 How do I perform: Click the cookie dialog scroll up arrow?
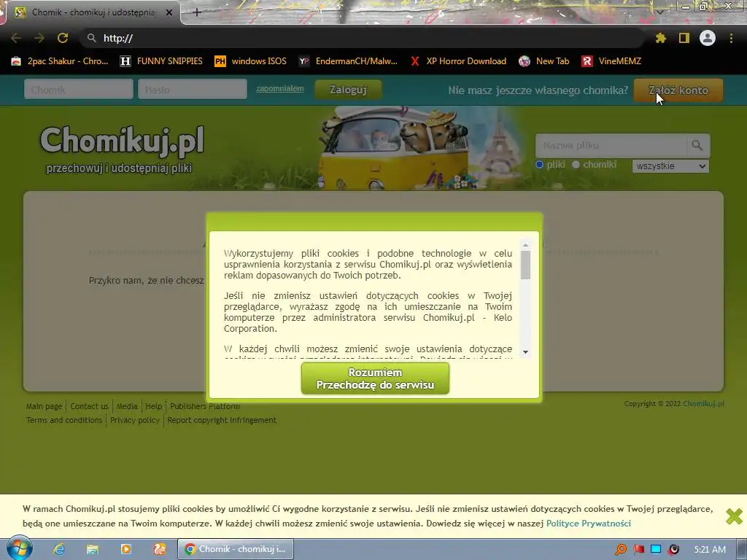click(x=525, y=245)
